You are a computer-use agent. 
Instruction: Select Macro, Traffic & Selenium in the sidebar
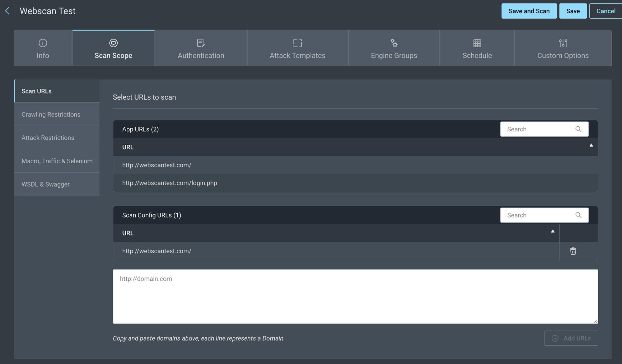[57, 161]
